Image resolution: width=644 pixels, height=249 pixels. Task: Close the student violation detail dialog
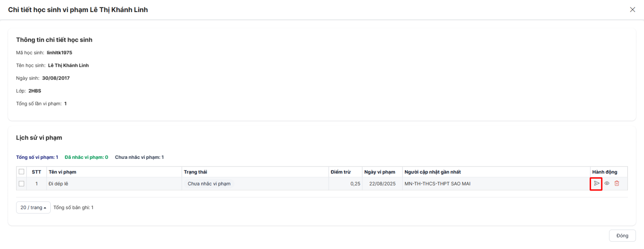pos(632,10)
